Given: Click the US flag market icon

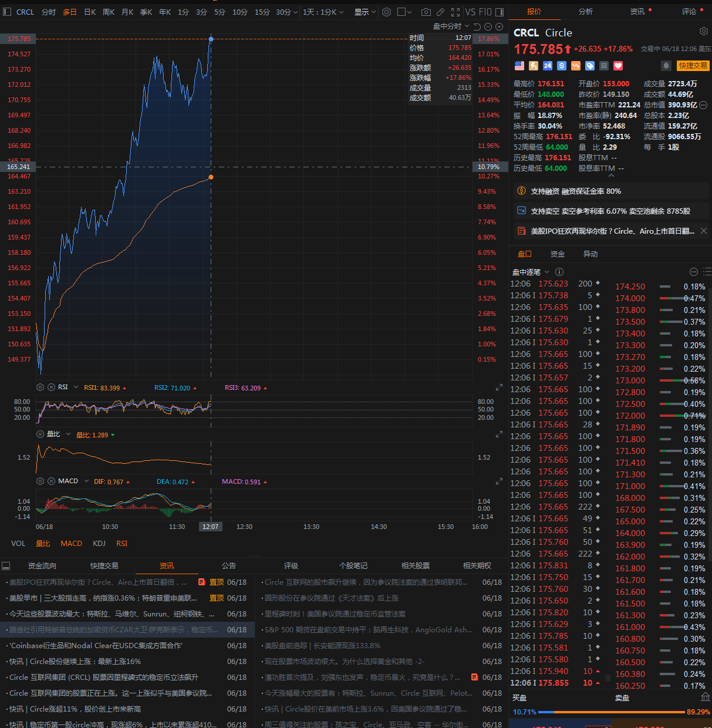Looking at the screenshot, I should click(519, 66).
